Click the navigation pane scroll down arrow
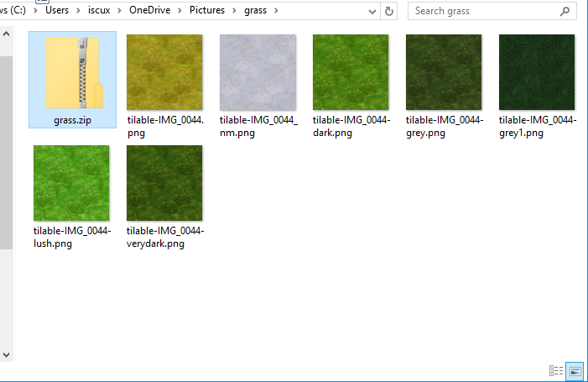This screenshot has width=588, height=382. coord(7,354)
